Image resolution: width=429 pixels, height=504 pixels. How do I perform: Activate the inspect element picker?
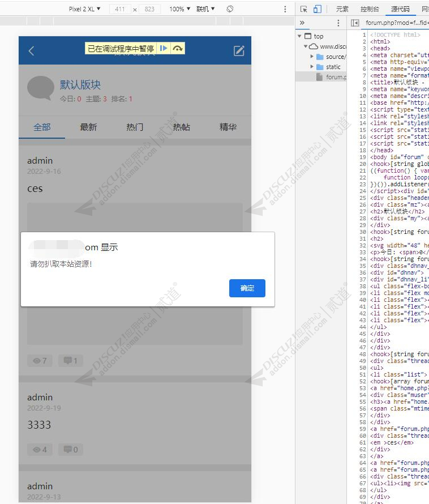click(304, 9)
